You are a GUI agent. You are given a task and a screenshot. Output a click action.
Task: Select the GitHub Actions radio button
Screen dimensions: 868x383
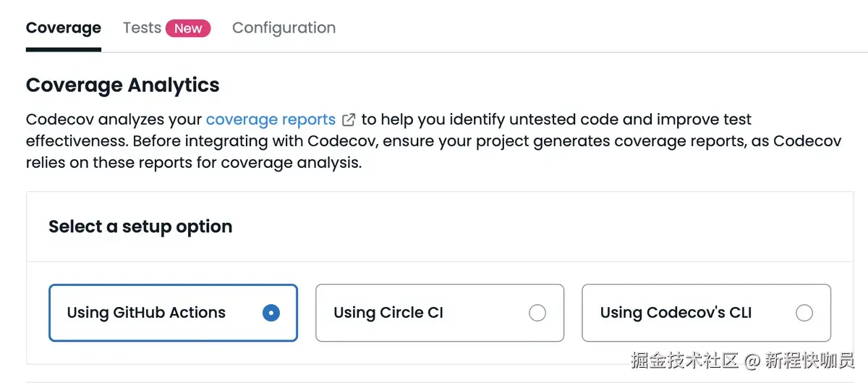tap(271, 313)
